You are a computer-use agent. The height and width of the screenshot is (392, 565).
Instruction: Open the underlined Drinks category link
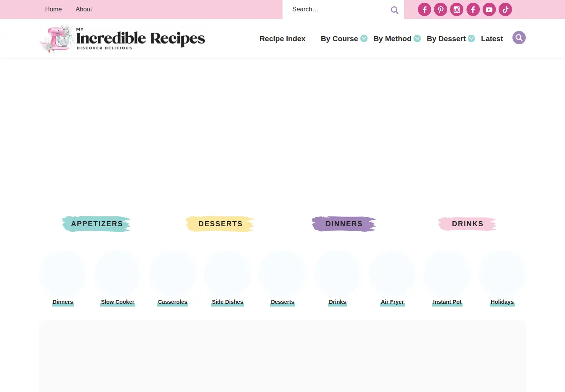tap(337, 302)
